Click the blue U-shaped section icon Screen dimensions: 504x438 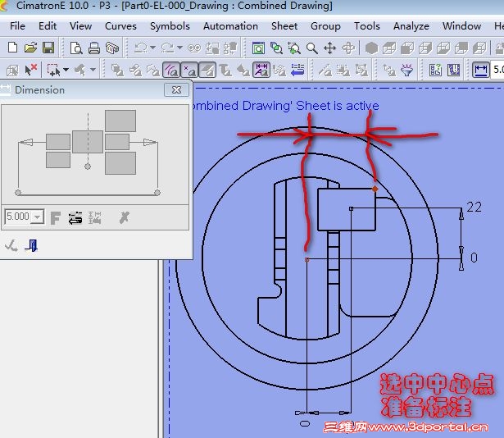(x=453, y=70)
